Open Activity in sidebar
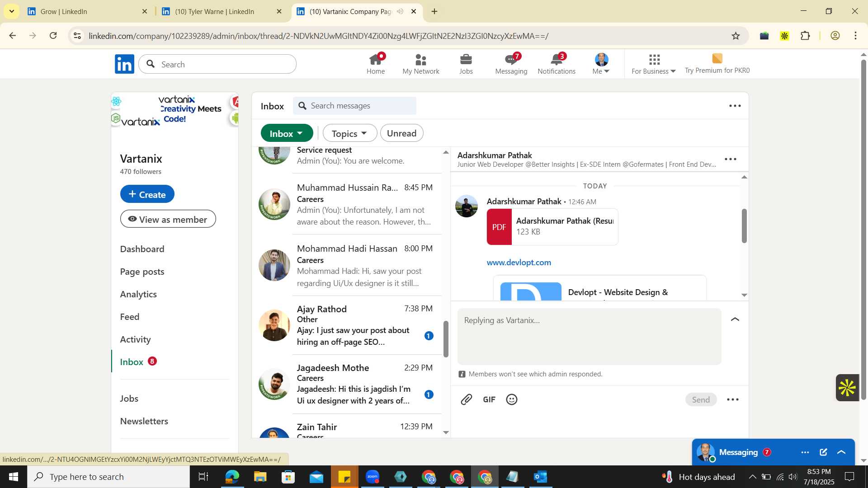Image resolution: width=868 pixels, height=488 pixels. 135,339
